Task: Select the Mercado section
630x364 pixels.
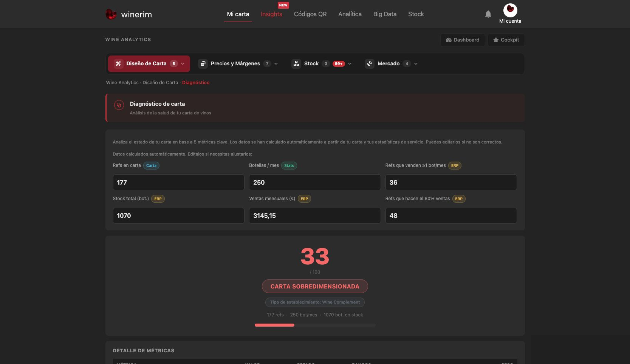Action: (x=392, y=64)
